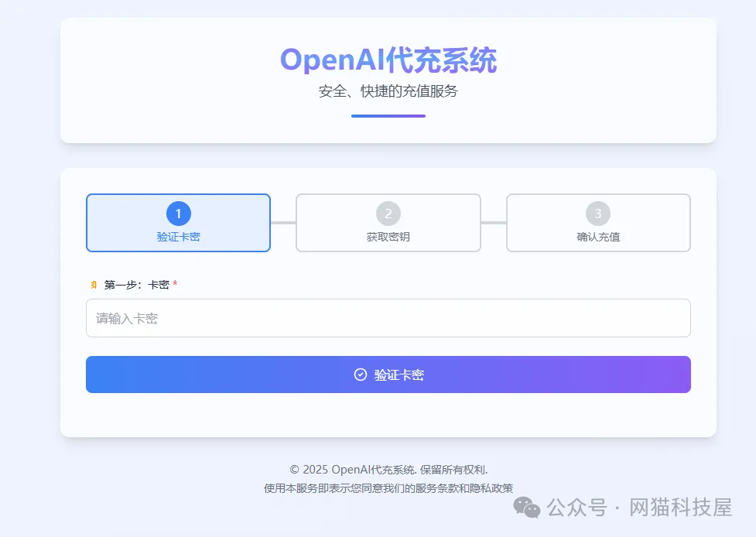The image size is (756, 537).
Task: Select step 2 获取密钥 tab
Action: click(388, 223)
